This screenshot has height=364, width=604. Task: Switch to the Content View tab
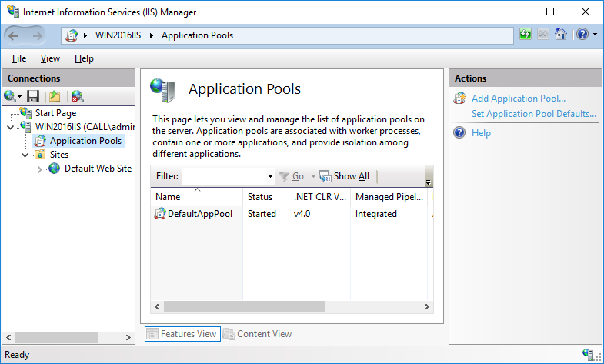[258, 334]
